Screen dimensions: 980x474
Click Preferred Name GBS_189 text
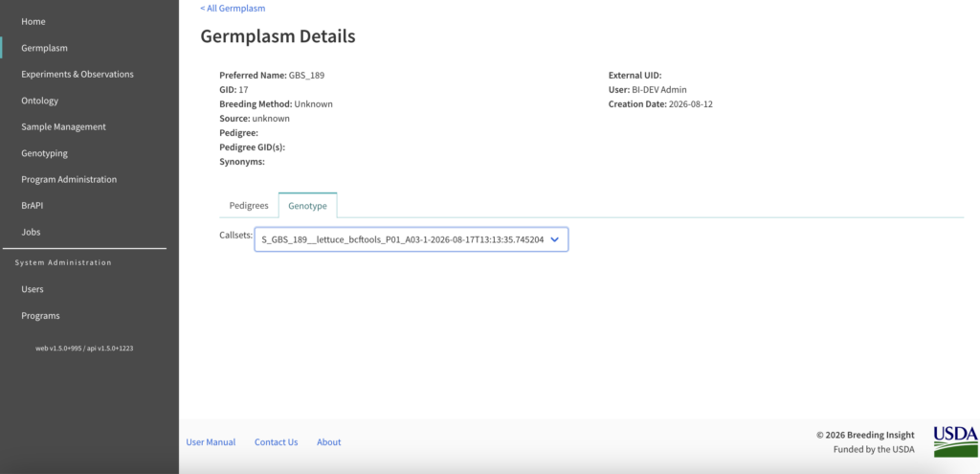click(x=272, y=75)
